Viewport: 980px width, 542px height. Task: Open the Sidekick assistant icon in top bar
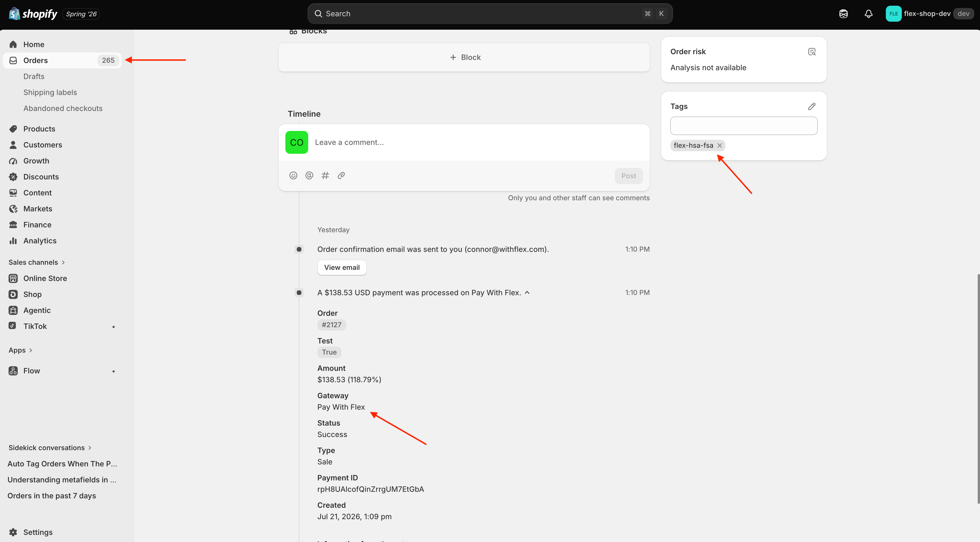843,14
